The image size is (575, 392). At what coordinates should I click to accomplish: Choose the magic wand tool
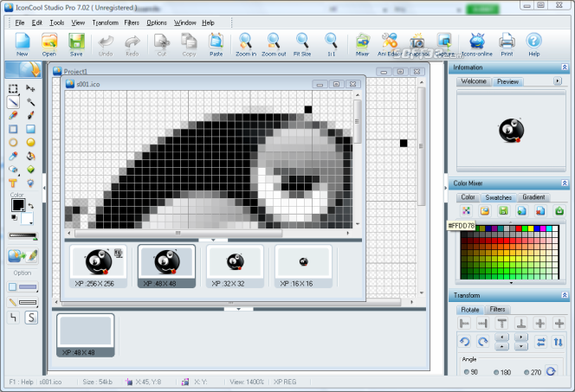(x=31, y=102)
